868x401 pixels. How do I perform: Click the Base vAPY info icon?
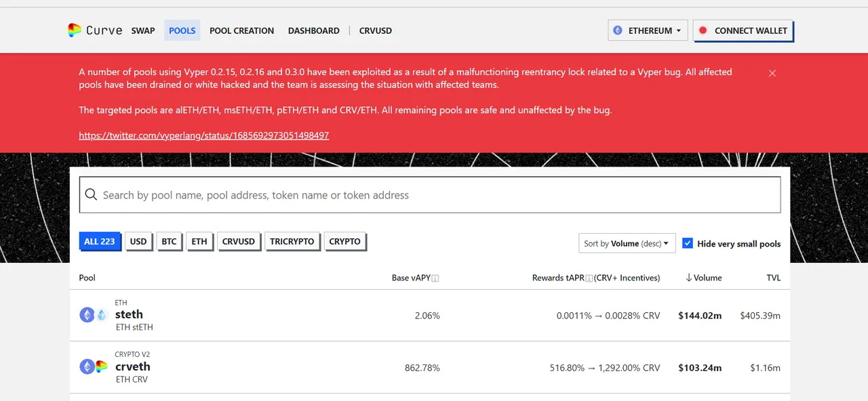click(x=435, y=278)
